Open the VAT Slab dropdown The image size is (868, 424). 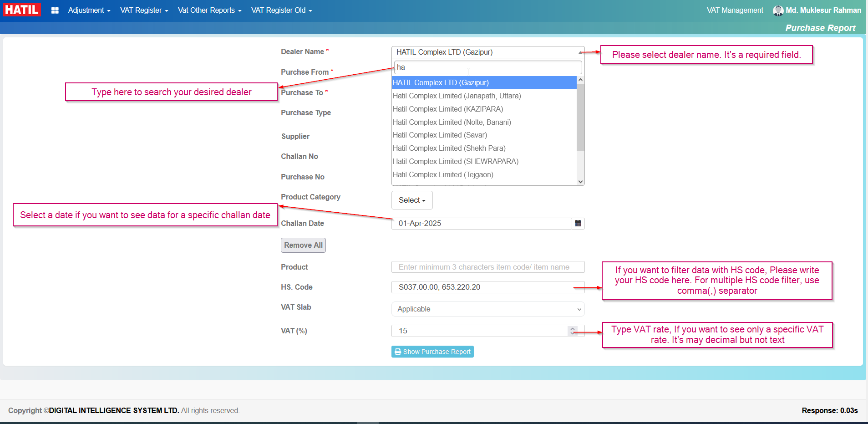point(488,309)
